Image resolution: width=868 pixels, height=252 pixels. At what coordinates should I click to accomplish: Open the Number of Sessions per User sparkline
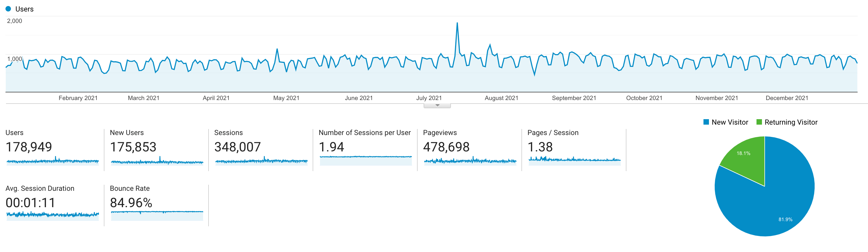pos(366,160)
